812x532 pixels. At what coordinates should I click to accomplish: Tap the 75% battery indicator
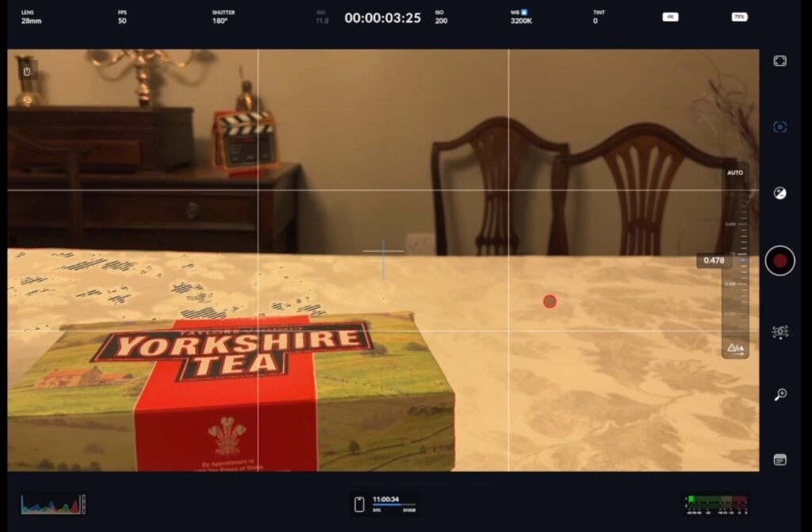740,17
